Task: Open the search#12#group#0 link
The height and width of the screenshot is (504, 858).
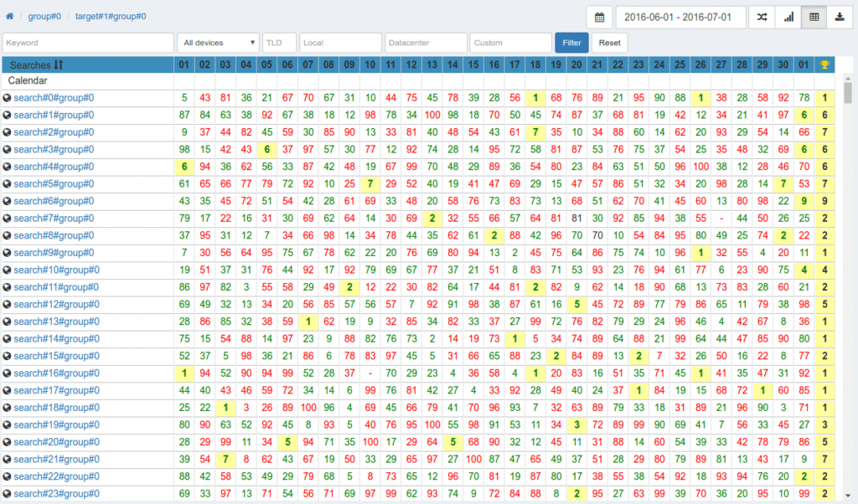Action: click(x=54, y=304)
